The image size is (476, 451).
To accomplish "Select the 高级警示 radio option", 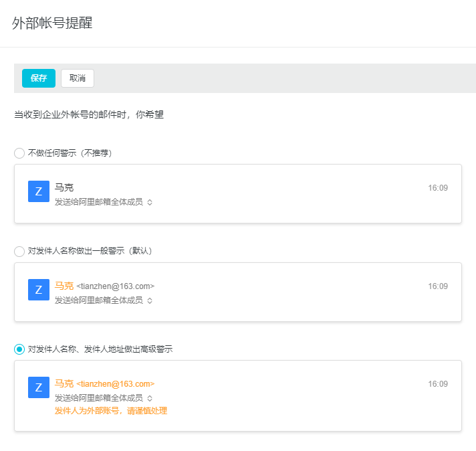I will coord(19,349).
